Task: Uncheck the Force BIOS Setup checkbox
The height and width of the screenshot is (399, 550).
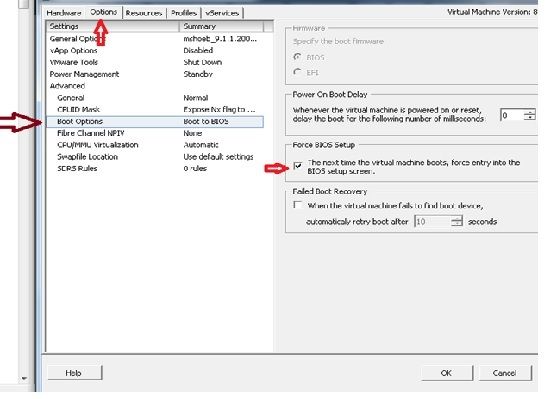Action: pyautogui.click(x=298, y=165)
